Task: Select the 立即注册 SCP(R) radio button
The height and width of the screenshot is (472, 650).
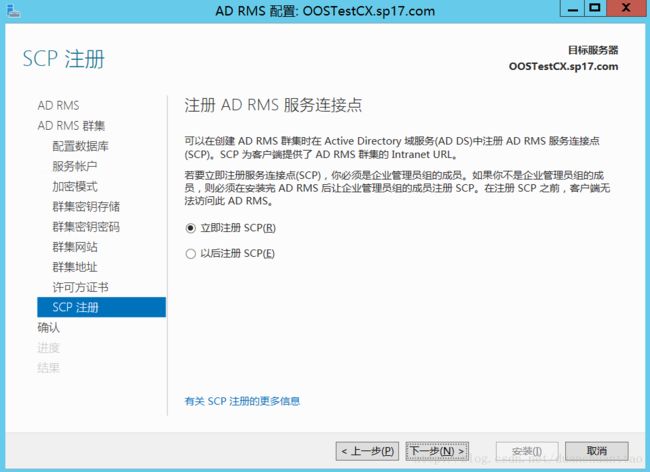Action: [190, 228]
